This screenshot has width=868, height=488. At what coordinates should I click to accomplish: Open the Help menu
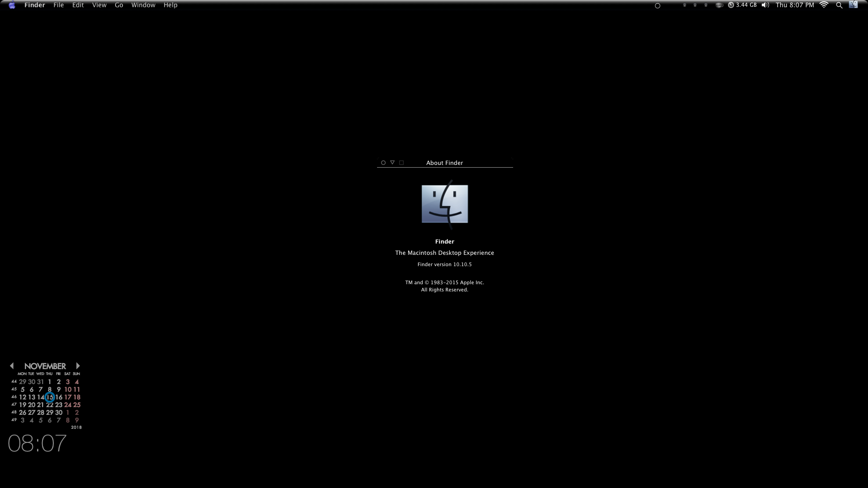tap(170, 5)
